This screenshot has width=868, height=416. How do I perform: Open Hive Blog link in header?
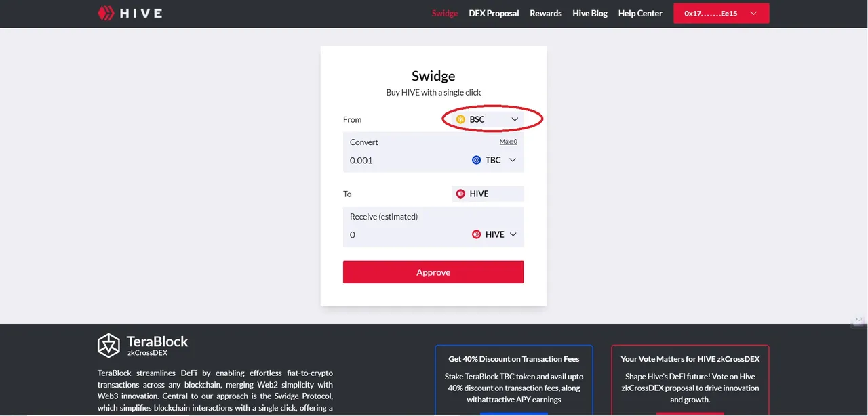pyautogui.click(x=590, y=13)
